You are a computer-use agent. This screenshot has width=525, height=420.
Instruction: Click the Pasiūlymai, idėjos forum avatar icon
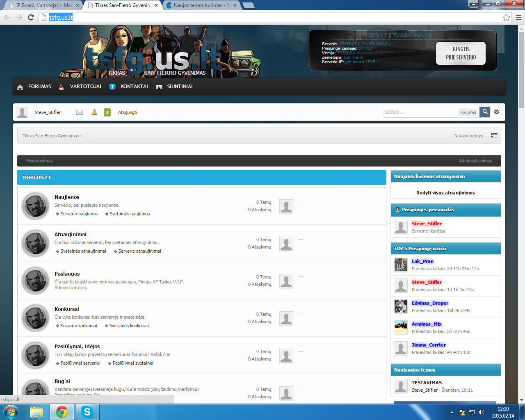(36, 355)
